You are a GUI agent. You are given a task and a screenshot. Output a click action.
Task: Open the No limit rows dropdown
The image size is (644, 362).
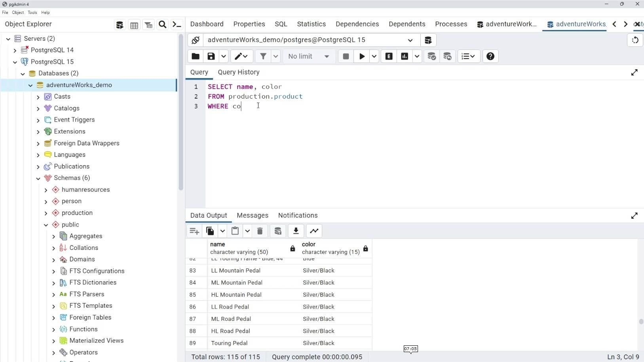point(309,56)
